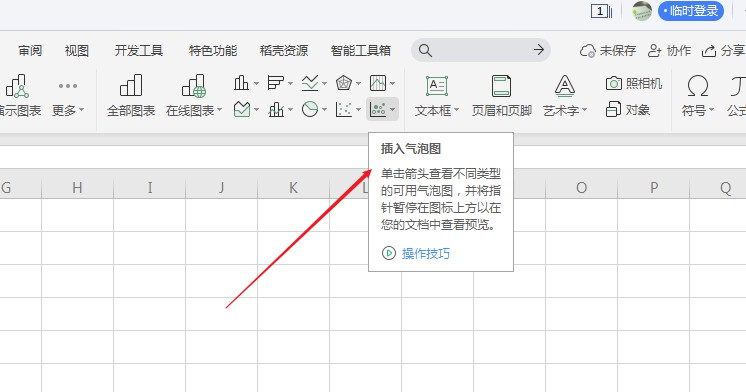
Task: Insert a column chart
Action: (x=241, y=83)
